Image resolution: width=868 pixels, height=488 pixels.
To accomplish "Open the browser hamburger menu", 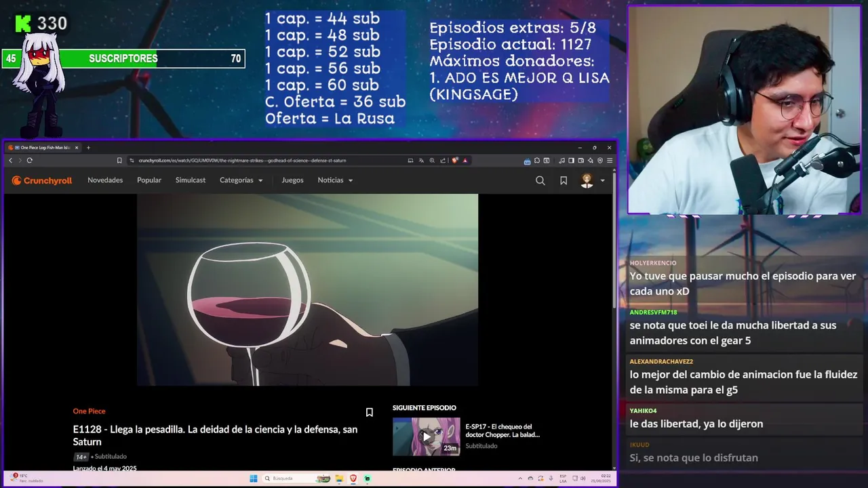I will (x=610, y=161).
